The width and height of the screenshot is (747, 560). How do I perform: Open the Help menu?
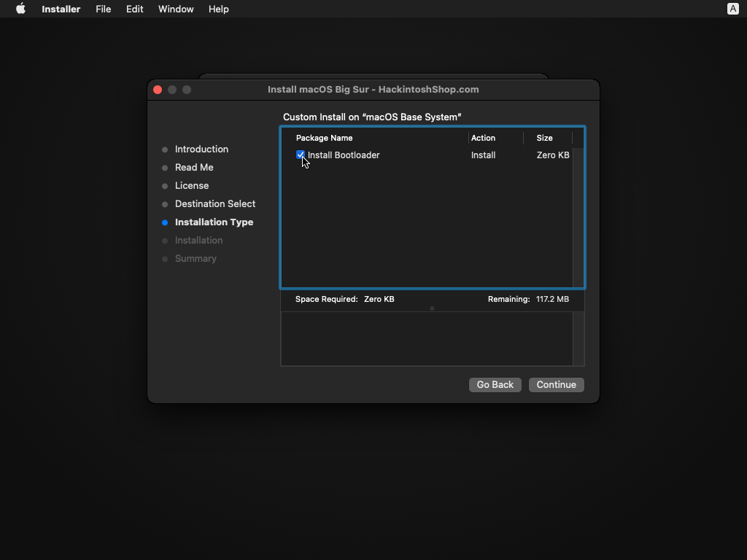point(218,9)
